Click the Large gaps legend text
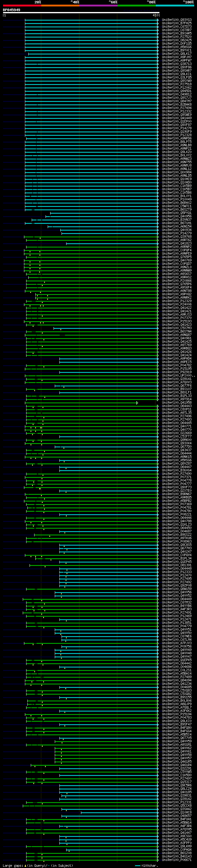The height and width of the screenshot is (868, 197). tap(38, 865)
